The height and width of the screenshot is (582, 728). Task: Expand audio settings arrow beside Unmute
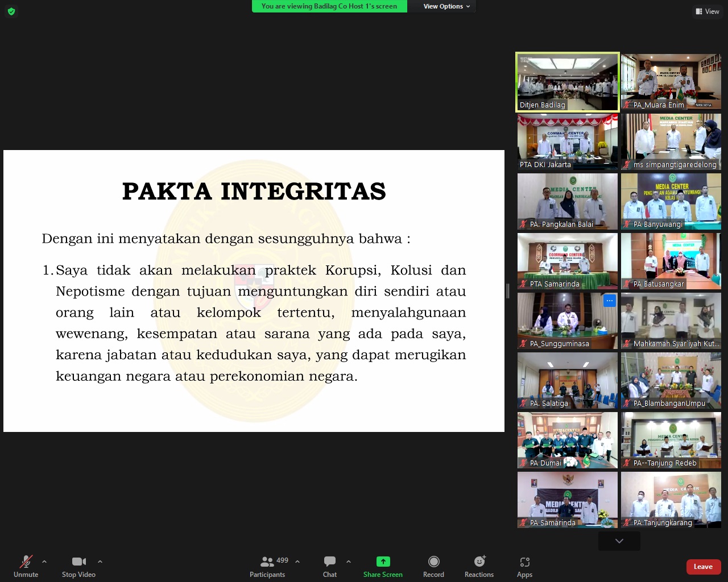[44, 562]
